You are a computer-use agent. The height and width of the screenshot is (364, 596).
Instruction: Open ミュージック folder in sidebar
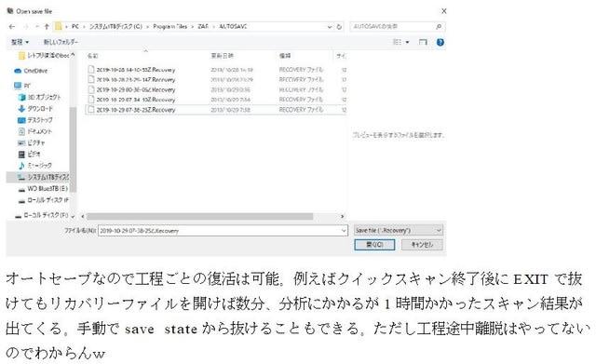click(35, 166)
